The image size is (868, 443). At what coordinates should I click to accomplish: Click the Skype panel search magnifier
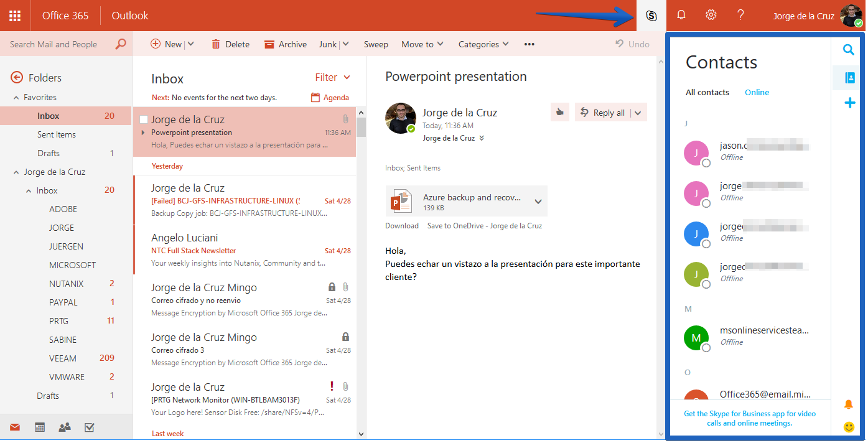click(849, 50)
